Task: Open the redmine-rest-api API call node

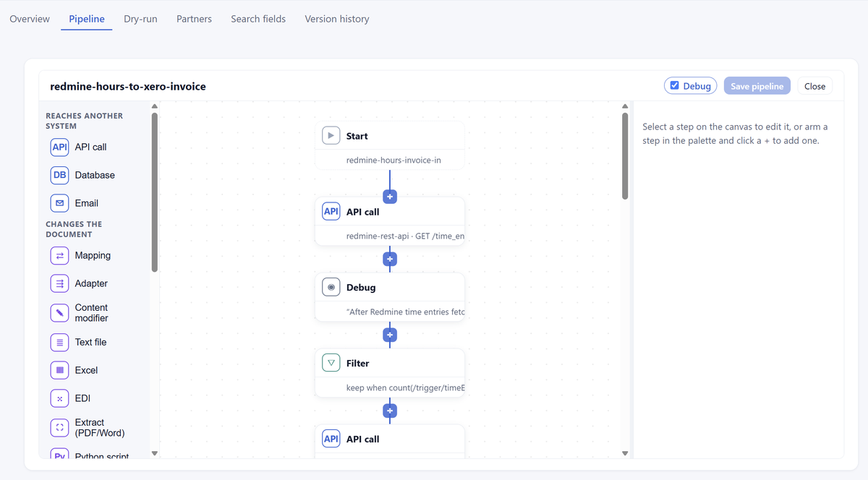Action: point(389,221)
